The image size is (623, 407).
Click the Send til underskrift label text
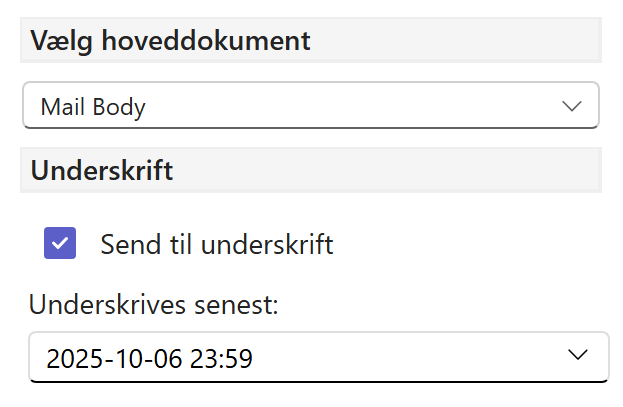pyautogui.click(x=216, y=244)
